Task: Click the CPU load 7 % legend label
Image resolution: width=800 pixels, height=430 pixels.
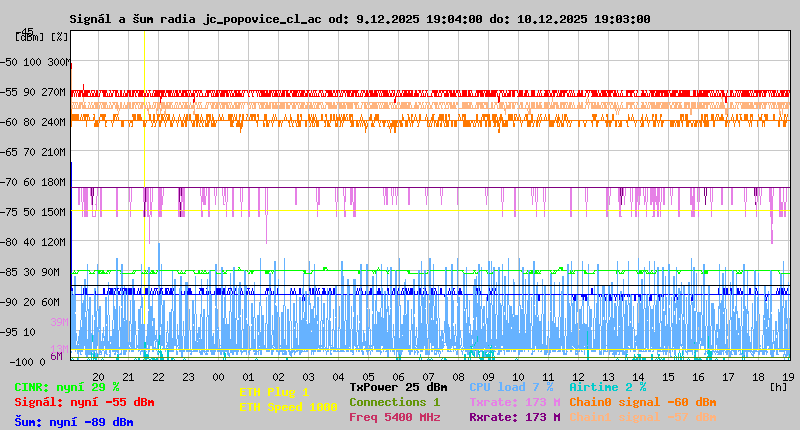Action: click(510, 387)
